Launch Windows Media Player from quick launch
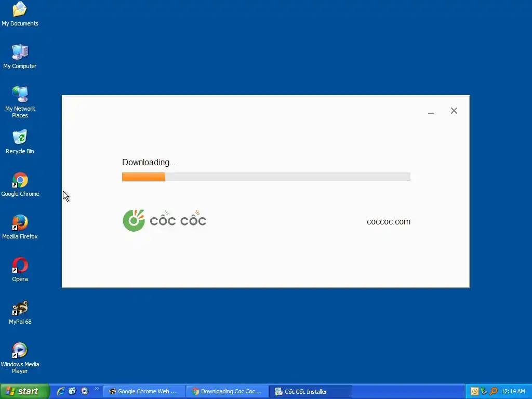 [85, 391]
